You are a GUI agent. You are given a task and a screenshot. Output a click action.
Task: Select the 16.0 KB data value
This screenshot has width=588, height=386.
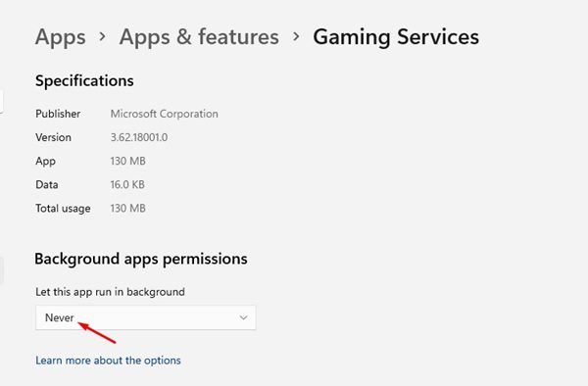(127, 184)
